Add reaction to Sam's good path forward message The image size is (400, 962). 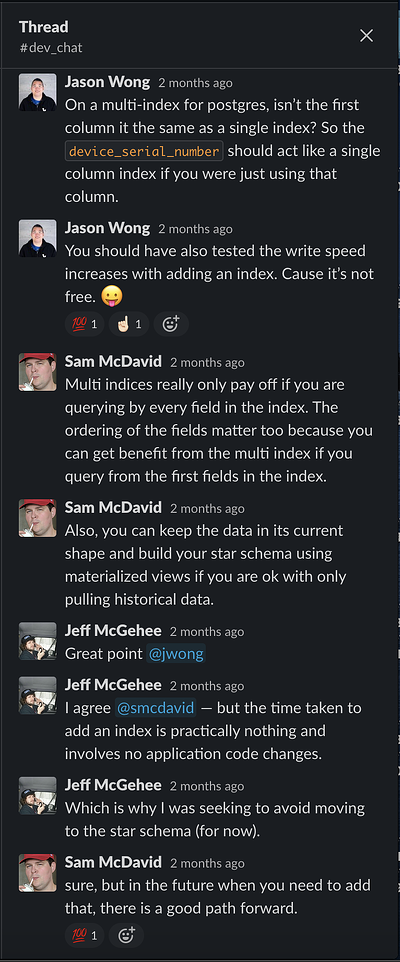tap(126, 936)
